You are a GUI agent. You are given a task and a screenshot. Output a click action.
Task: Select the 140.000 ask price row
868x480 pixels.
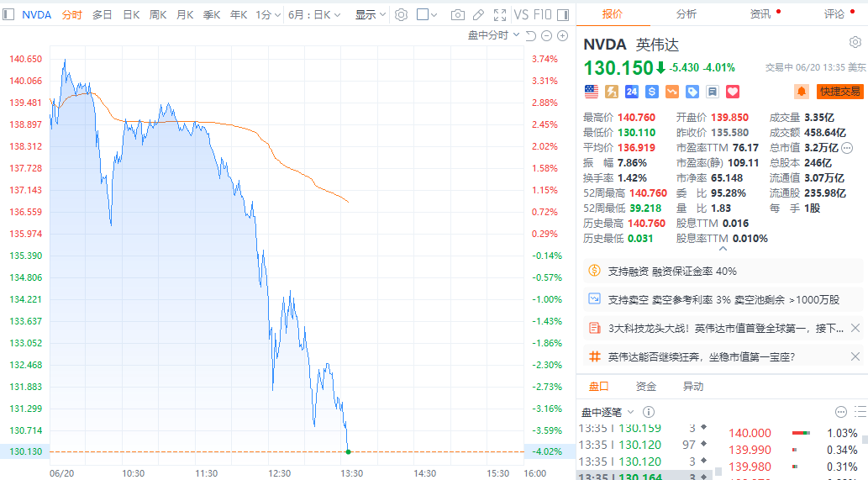coord(793,433)
